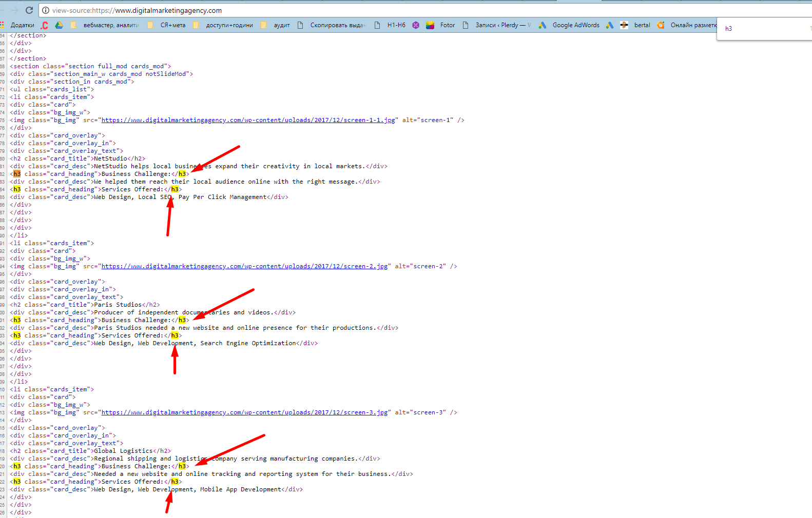Click the Paris Studios card_title h2 line
812x518 pixels.
[85, 305]
